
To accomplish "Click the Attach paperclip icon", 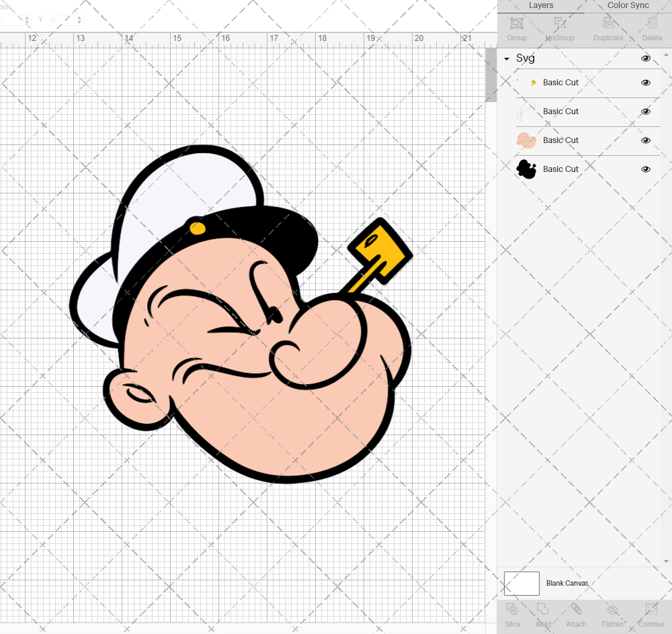I will [576, 609].
